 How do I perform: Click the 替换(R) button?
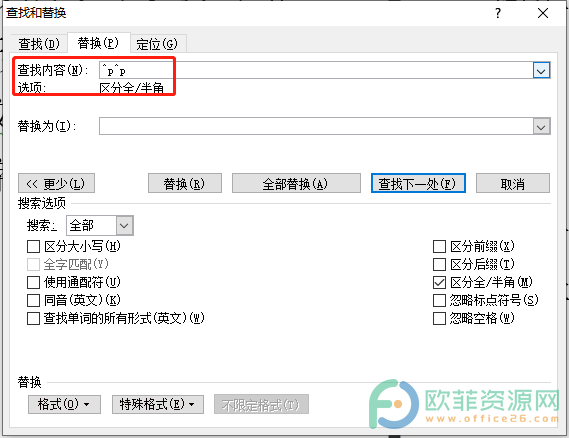[185, 183]
